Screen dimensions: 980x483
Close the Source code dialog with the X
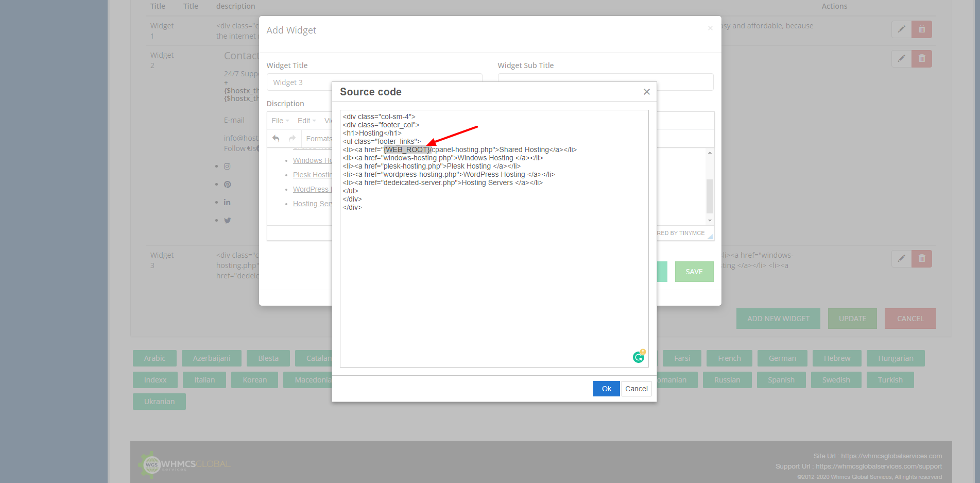(646, 92)
